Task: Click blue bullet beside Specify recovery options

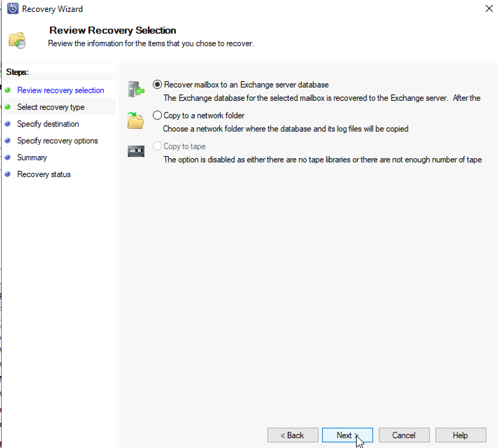Action: tap(8, 140)
